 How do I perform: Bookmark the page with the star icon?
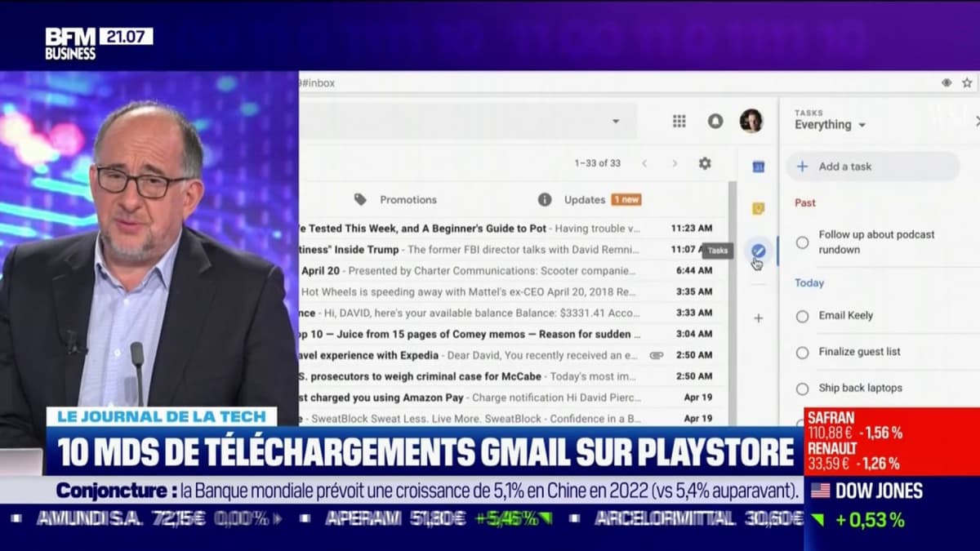pyautogui.click(x=967, y=82)
